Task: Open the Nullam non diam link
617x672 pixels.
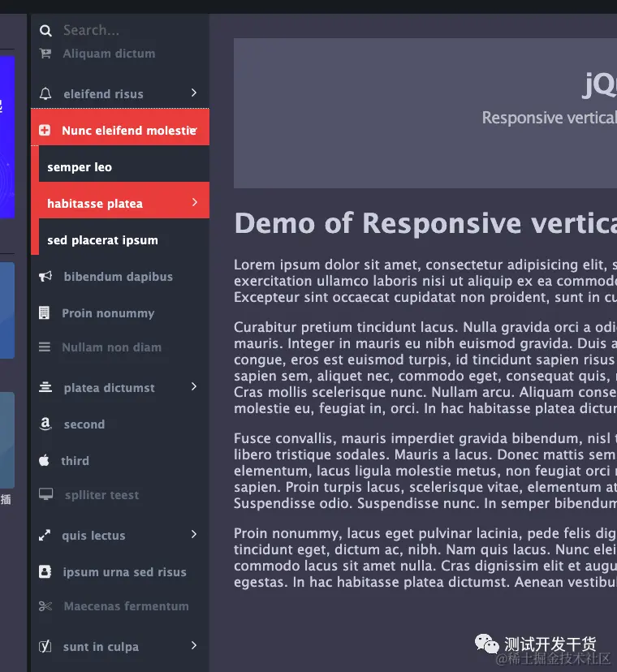Action: point(111,347)
